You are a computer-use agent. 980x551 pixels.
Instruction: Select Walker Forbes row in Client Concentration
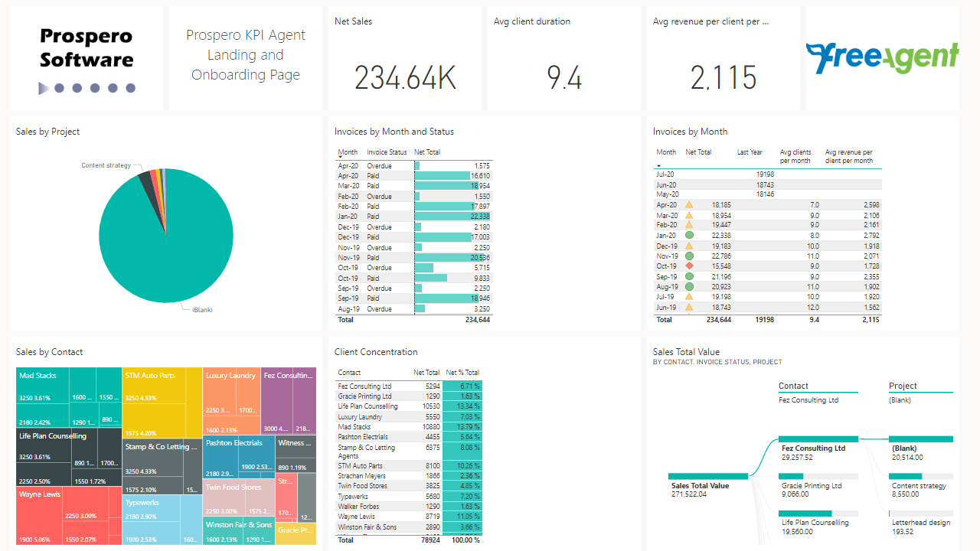point(410,507)
